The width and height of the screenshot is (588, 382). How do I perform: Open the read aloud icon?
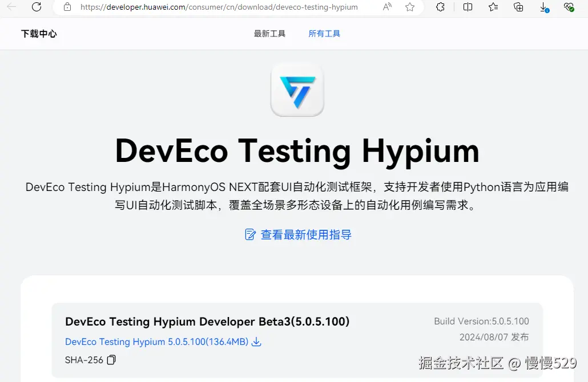tap(388, 7)
